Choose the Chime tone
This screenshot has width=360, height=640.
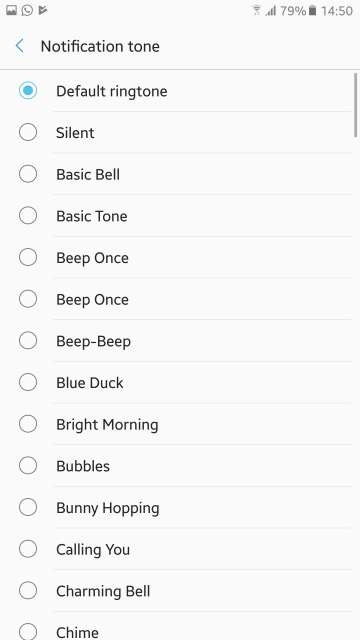(180, 627)
